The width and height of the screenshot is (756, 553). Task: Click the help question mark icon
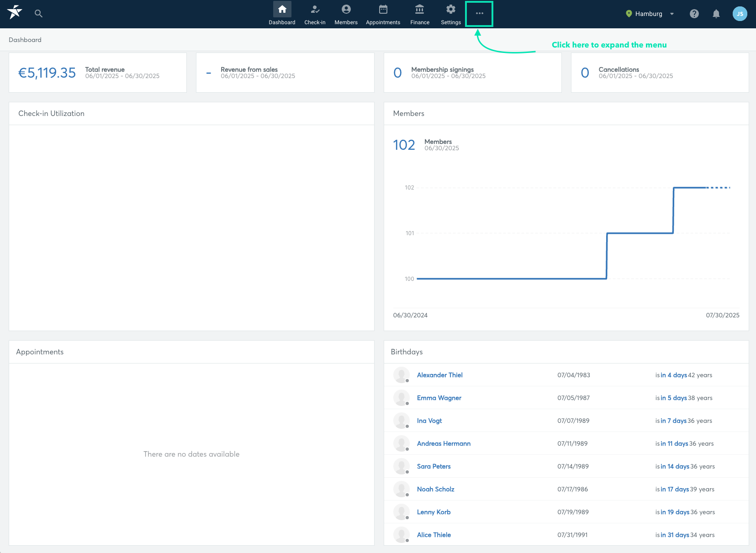[x=694, y=14]
